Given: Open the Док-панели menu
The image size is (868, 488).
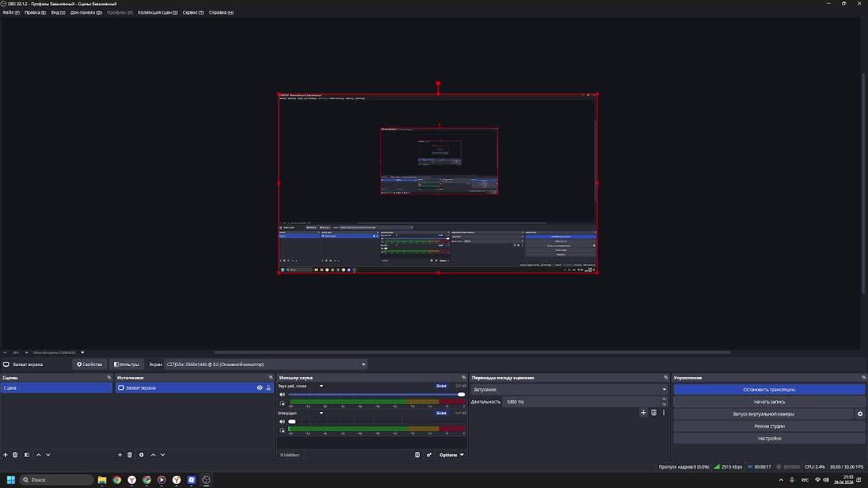Looking at the screenshot, I should (86, 12).
